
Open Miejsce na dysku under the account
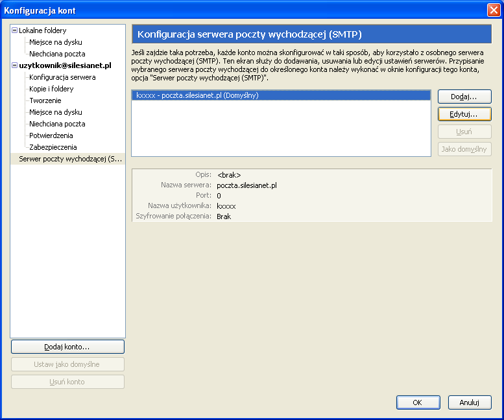(x=55, y=112)
